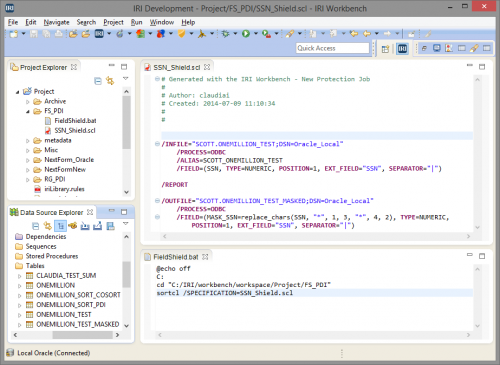Open the Search menu

[86, 22]
